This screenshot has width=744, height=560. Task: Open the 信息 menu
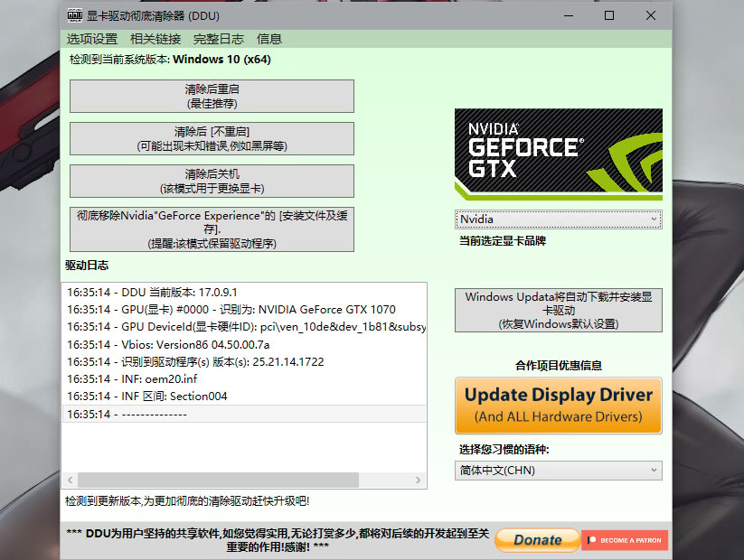269,39
